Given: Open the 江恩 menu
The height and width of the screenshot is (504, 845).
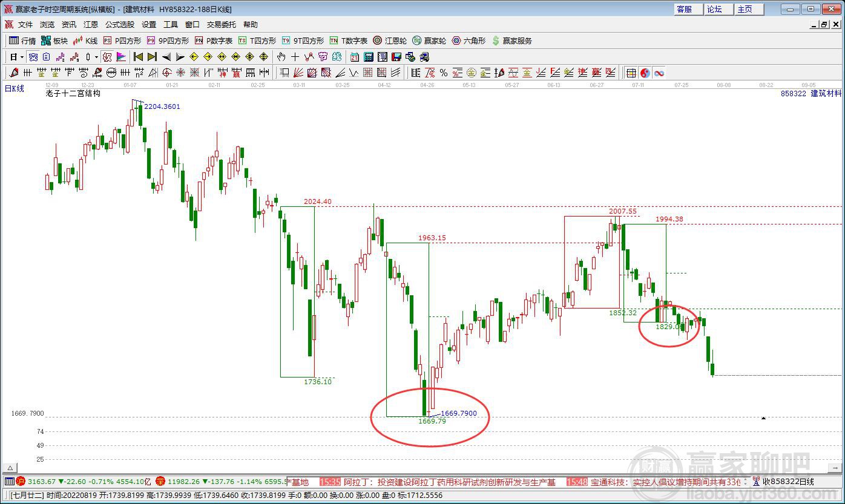Looking at the screenshot, I should point(91,25).
